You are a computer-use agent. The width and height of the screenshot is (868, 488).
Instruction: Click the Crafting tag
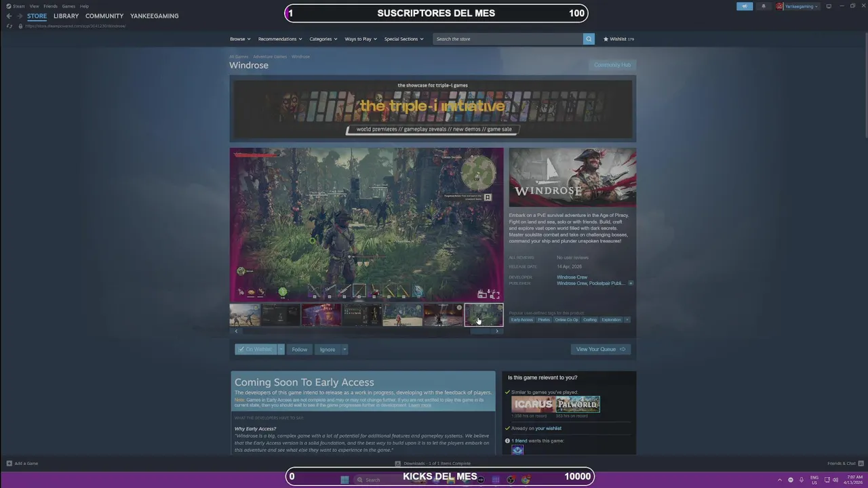point(590,319)
